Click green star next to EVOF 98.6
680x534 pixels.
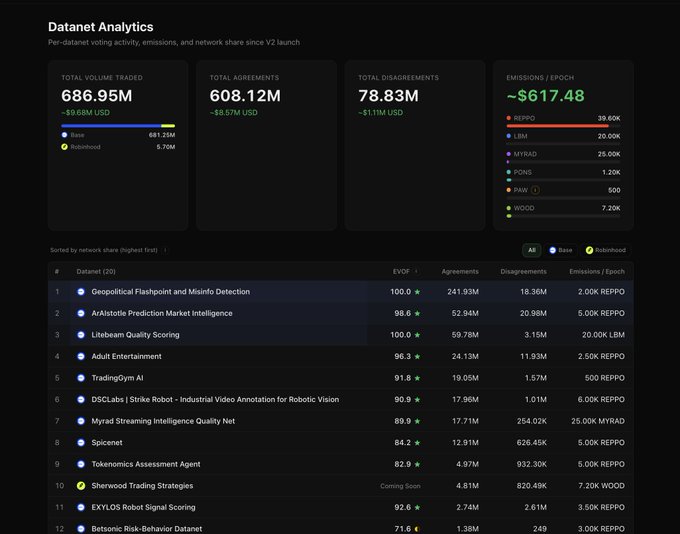coord(417,313)
